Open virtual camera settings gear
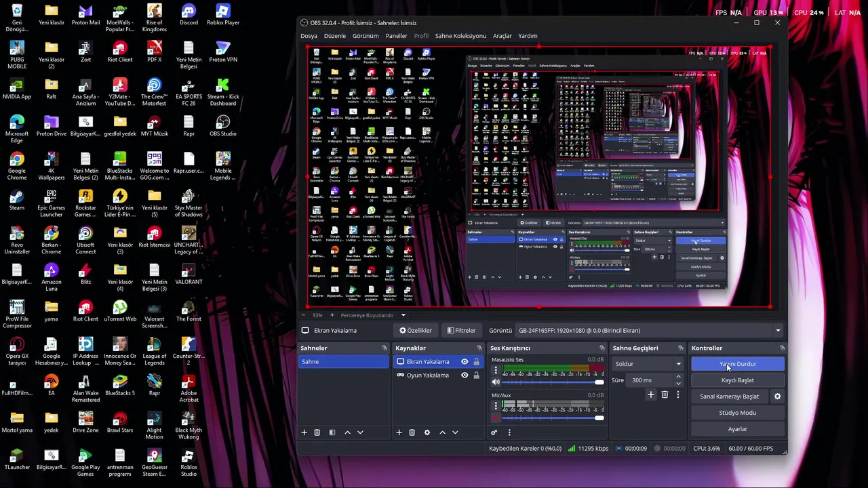This screenshot has height=488, width=868. [x=777, y=396]
